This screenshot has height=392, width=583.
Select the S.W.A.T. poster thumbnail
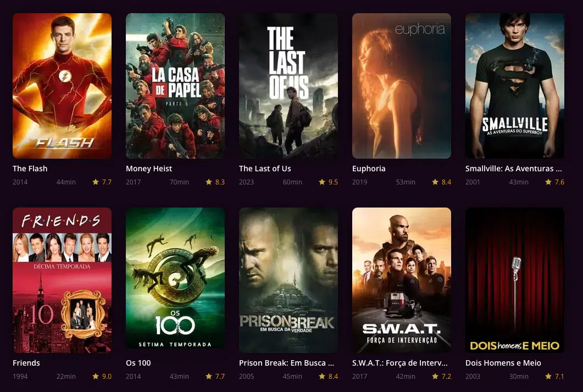402,280
